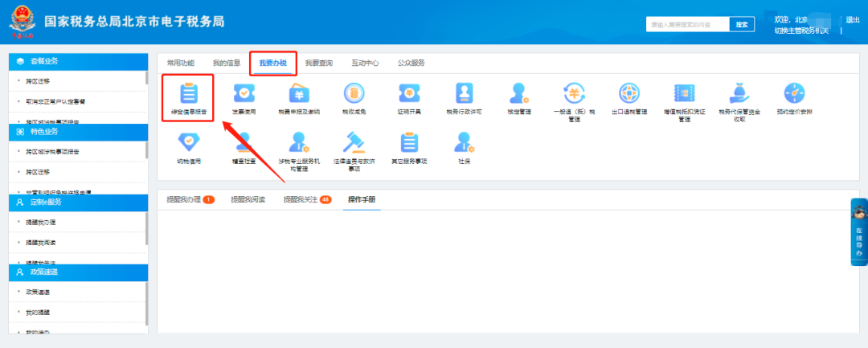Open 提醒我阅读 under 定制e服务
868x348 pixels.
coord(41,243)
